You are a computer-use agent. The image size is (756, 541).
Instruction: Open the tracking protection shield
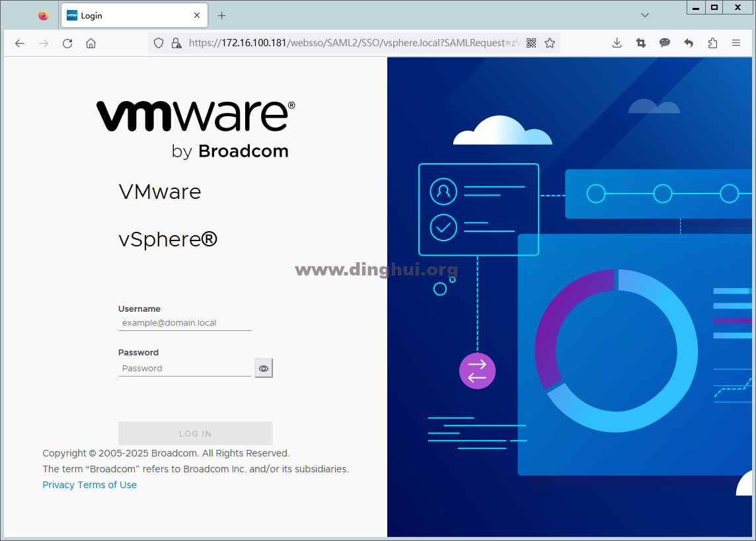coord(159,44)
